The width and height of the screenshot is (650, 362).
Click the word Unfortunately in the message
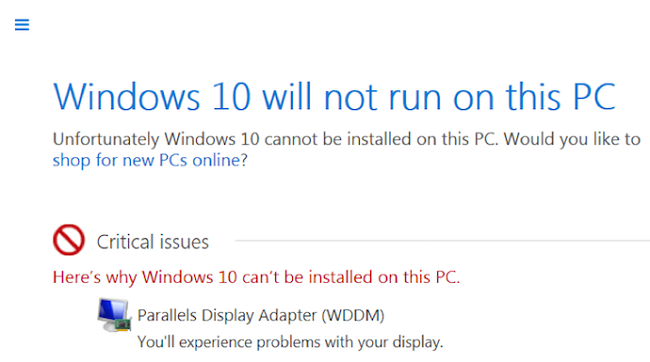106,139
